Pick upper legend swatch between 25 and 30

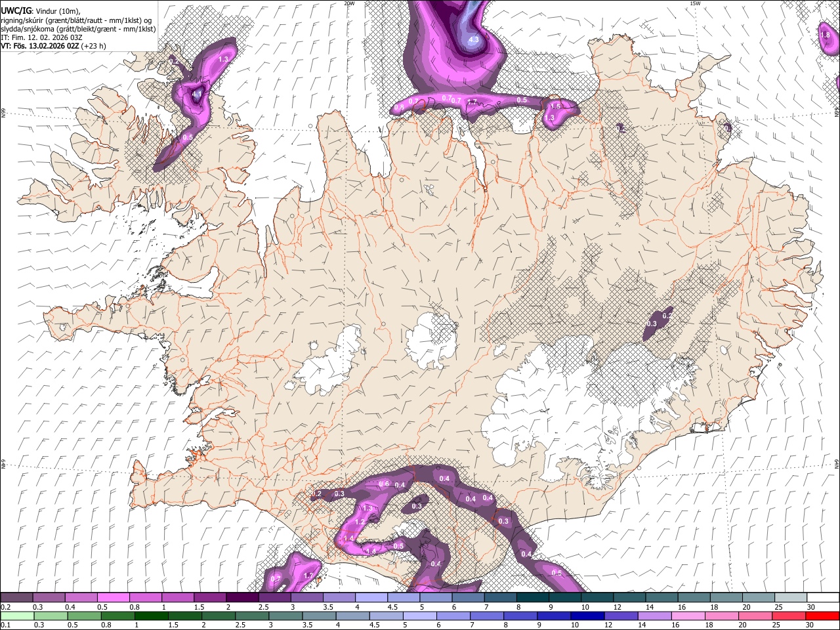[x=791, y=597]
